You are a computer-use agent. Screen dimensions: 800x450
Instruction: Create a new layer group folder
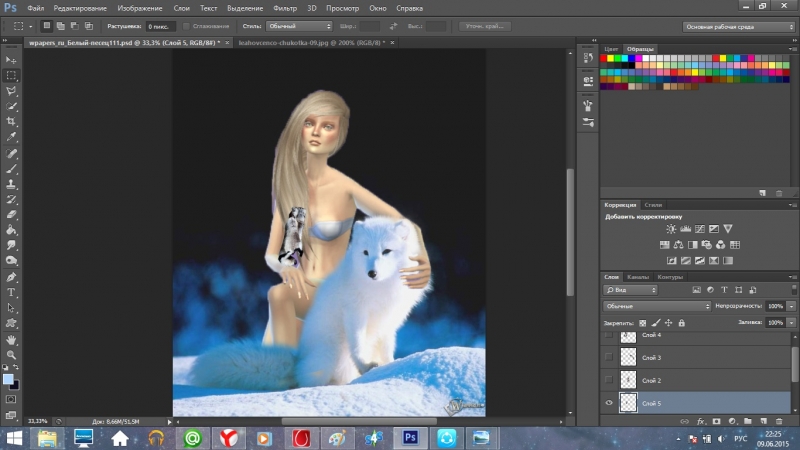point(747,421)
